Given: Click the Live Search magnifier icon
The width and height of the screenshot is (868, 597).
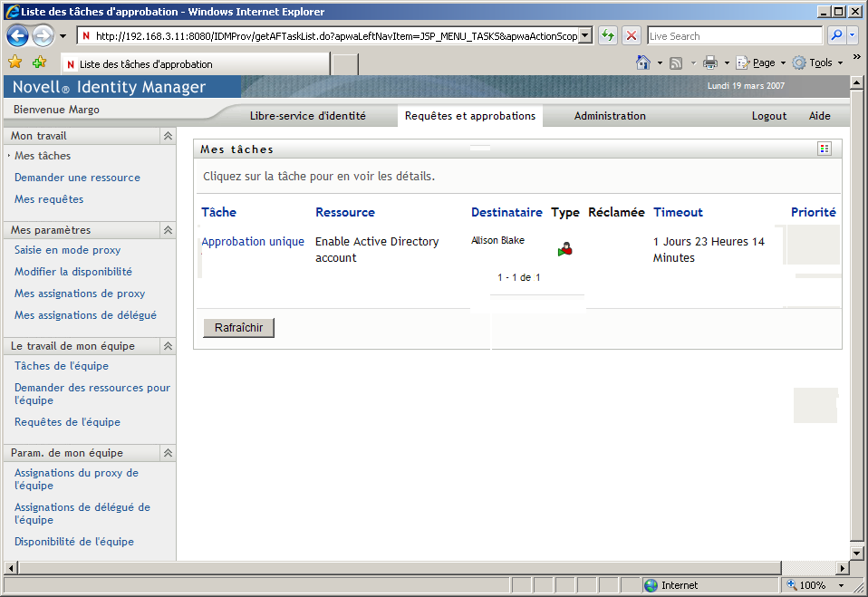Looking at the screenshot, I should pyautogui.click(x=836, y=35).
